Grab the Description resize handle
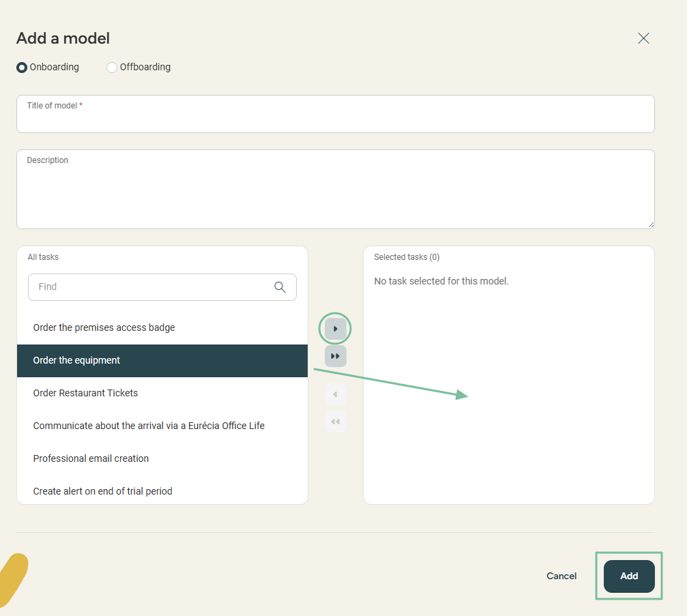Viewport: 687px width, 616px height. (x=650, y=224)
